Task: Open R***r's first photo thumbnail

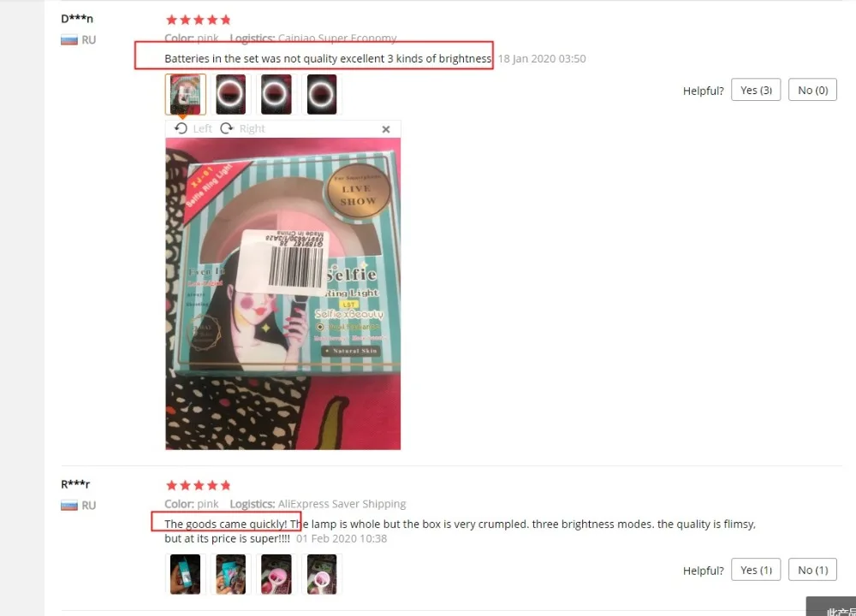Action: (x=186, y=574)
